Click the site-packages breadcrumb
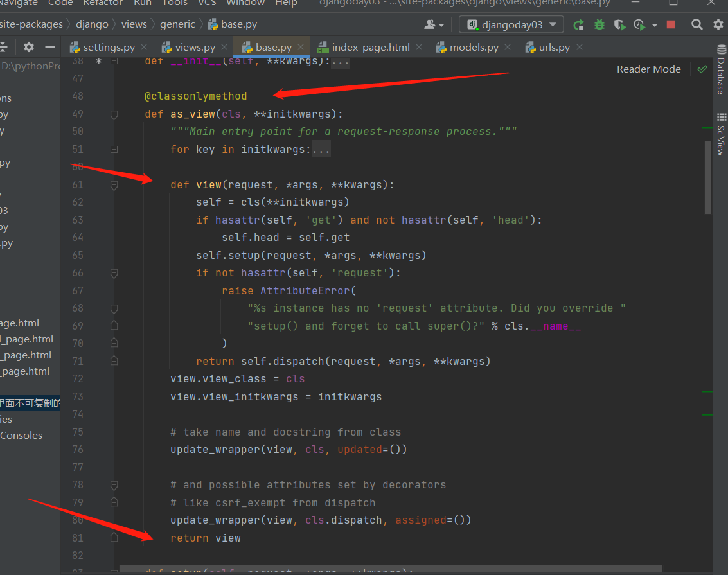 pyautogui.click(x=31, y=24)
